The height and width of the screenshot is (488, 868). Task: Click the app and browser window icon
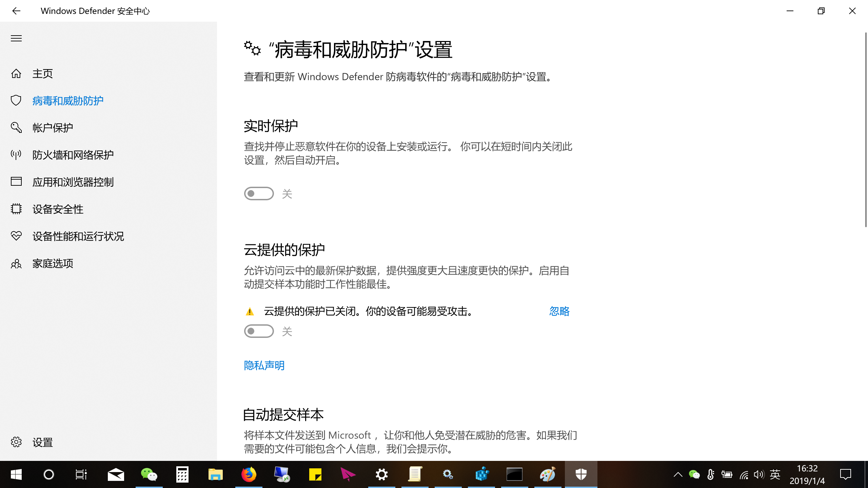[x=16, y=182]
